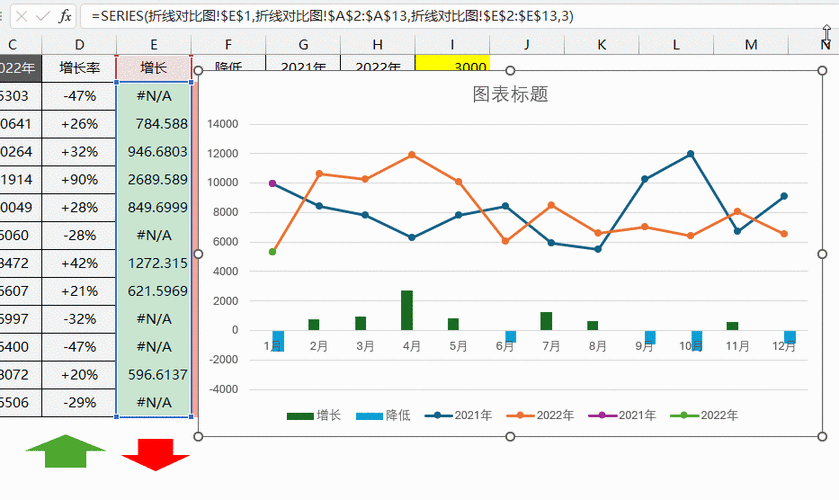The width and height of the screenshot is (839, 500).
Task: Select the red down arrow shape
Action: (x=156, y=454)
